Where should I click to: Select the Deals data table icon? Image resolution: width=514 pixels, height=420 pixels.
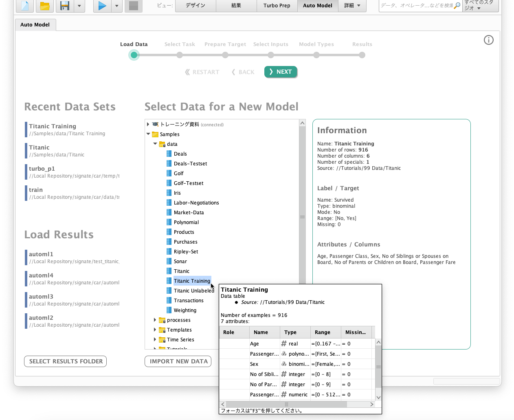click(169, 154)
